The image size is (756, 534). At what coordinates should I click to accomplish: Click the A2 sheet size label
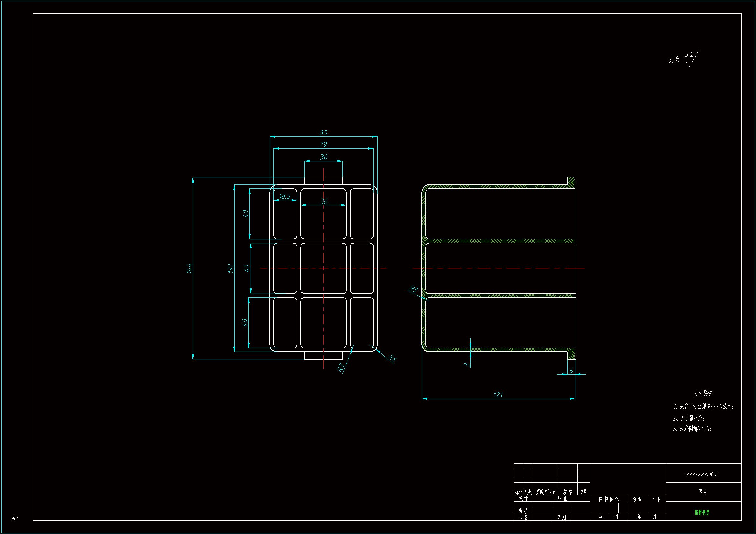pyautogui.click(x=15, y=518)
